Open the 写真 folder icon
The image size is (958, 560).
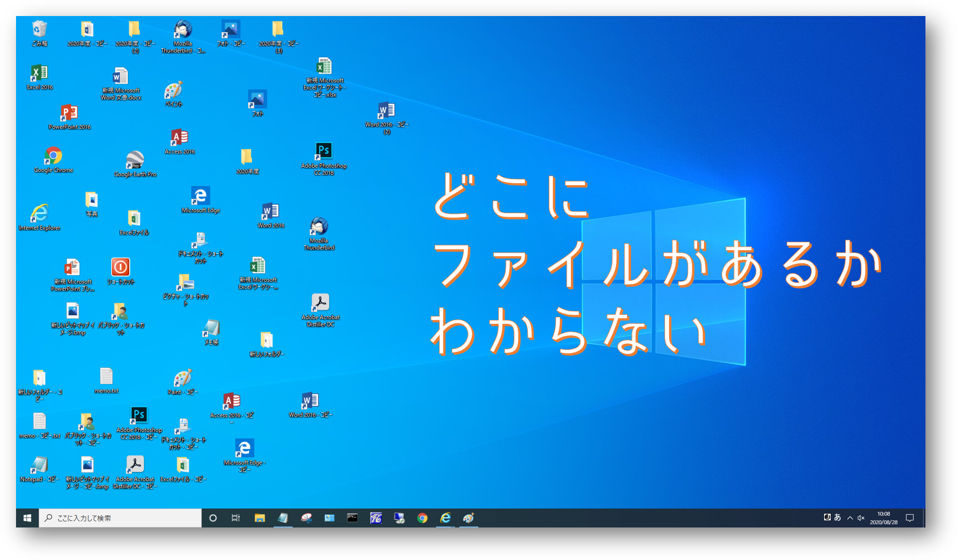(92, 204)
